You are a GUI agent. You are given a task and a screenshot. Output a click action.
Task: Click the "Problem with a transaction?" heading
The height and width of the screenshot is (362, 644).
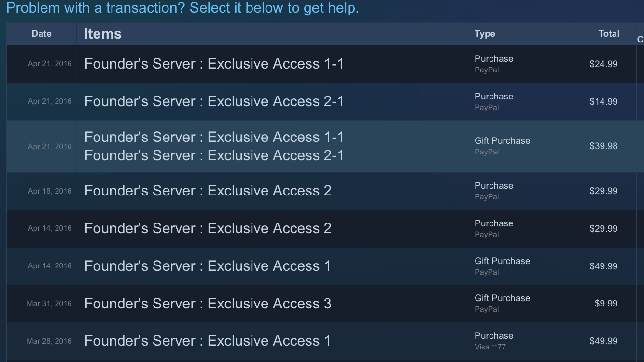[x=182, y=8]
